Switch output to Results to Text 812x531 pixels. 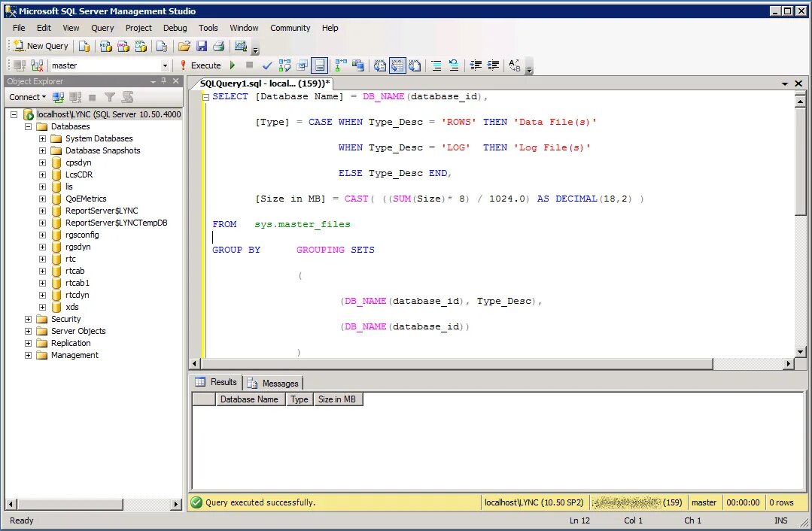pos(379,65)
